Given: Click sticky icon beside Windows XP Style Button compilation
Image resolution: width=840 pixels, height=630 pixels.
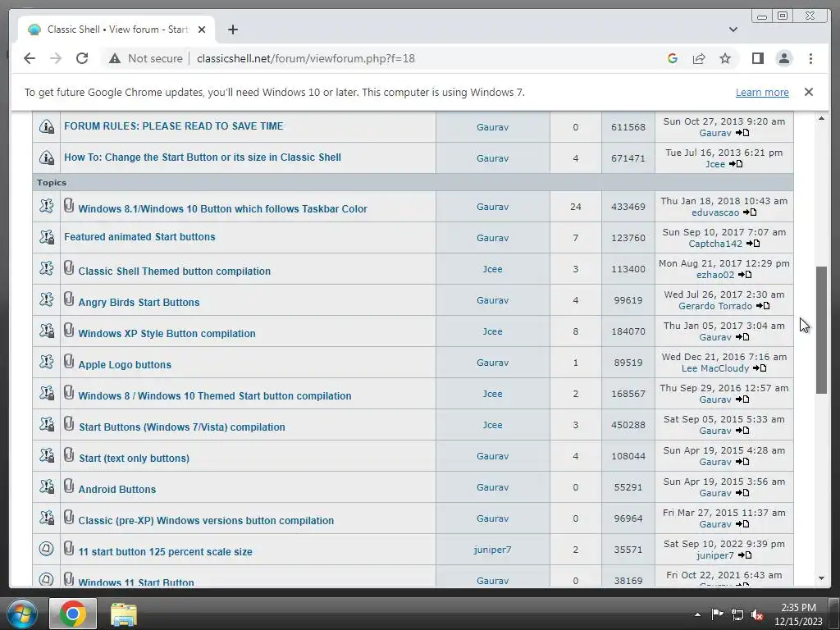Looking at the screenshot, I should pyautogui.click(x=47, y=331).
